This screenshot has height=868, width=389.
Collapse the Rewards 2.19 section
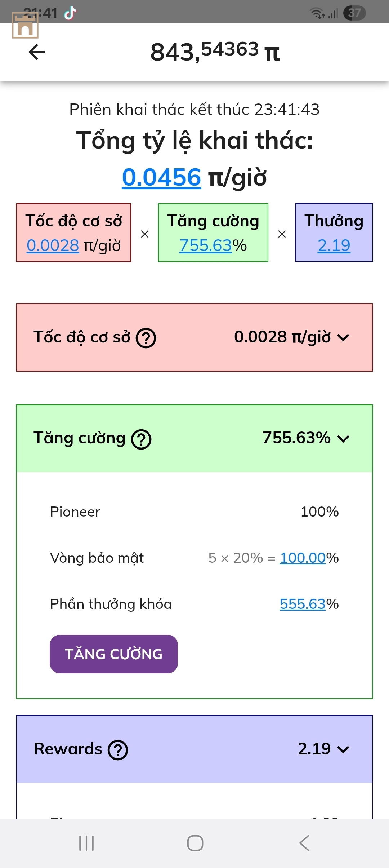coord(343,750)
